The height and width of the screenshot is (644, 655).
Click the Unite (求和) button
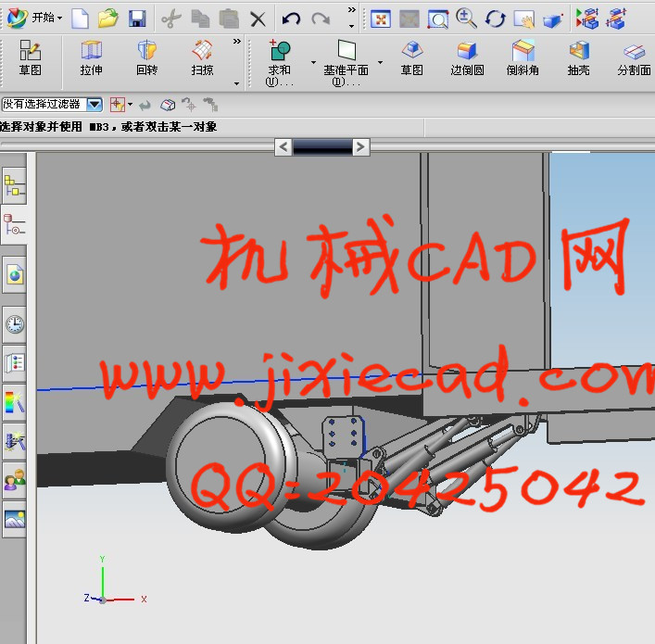[x=279, y=57]
